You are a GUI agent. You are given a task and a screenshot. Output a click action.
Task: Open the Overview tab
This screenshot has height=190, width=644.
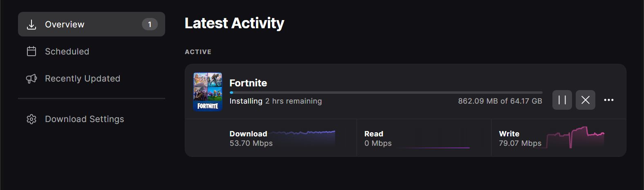click(65, 25)
